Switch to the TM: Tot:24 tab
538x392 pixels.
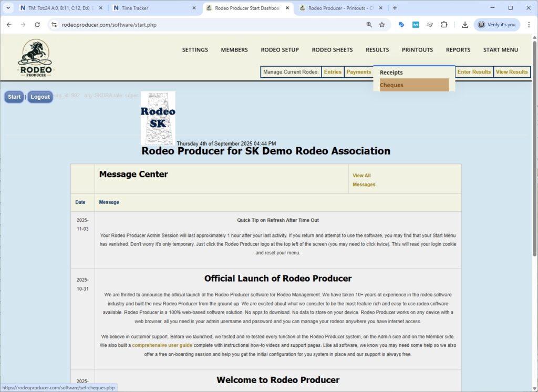(x=61, y=8)
